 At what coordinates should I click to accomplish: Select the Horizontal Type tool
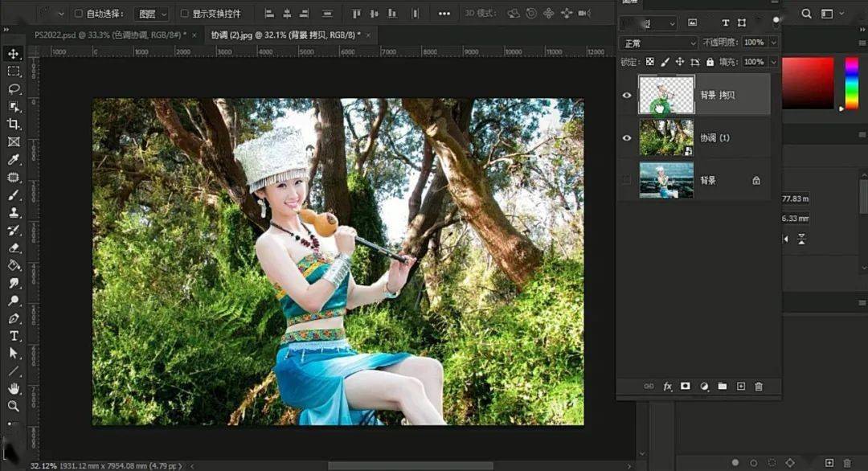[14, 336]
